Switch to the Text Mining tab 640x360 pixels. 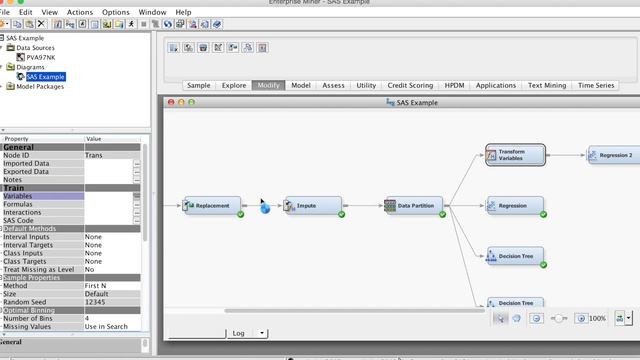547,85
